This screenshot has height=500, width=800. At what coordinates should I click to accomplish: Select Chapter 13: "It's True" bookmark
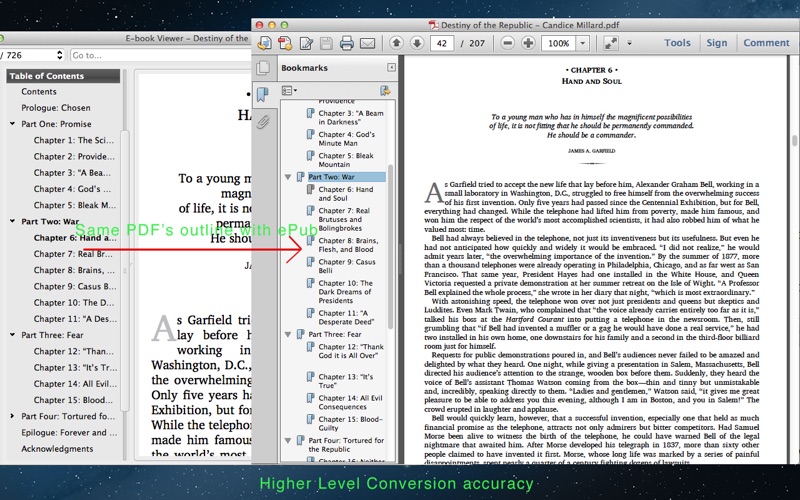345,381
